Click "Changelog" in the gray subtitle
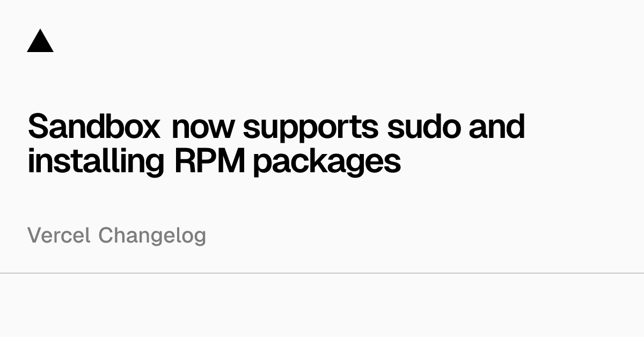 coord(152,236)
